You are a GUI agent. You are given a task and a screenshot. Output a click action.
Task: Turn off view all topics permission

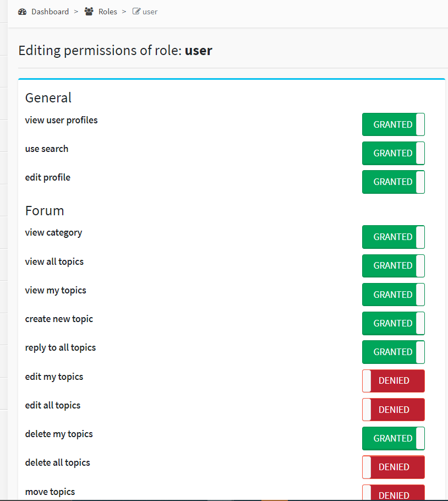(x=394, y=265)
